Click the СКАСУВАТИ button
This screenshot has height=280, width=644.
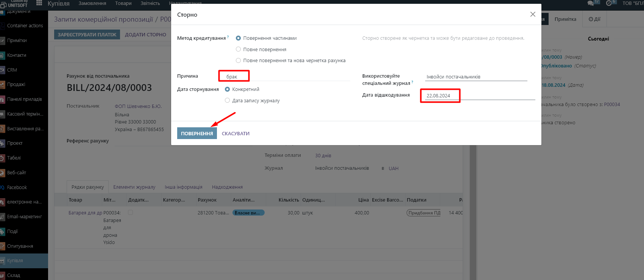pos(235,133)
